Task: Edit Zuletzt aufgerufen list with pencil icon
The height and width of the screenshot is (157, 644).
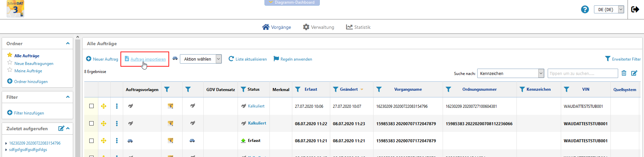Action: point(61,128)
